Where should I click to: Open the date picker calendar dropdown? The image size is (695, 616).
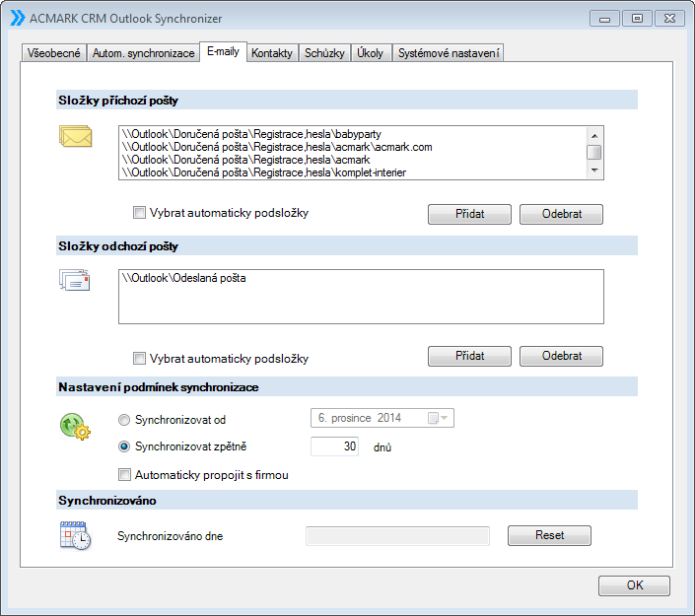[438, 418]
